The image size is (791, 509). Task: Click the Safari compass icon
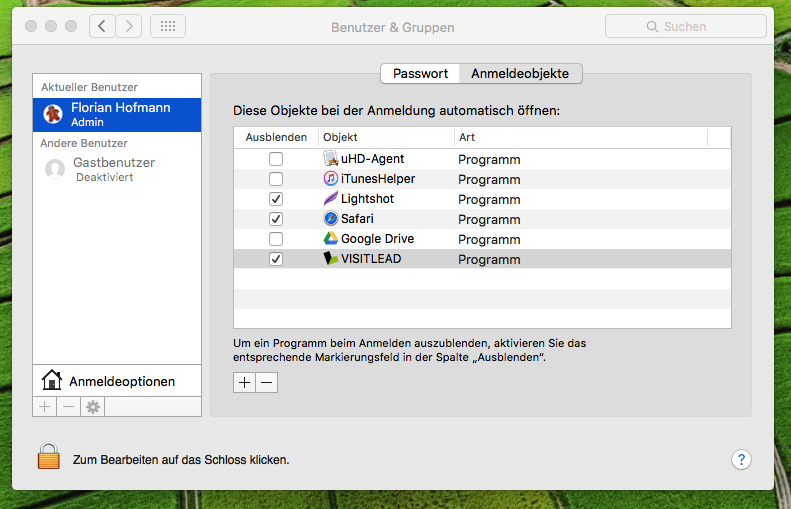pyautogui.click(x=330, y=218)
